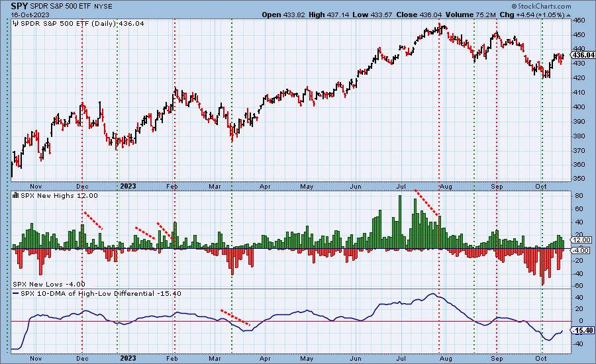The width and height of the screenshot is (596, 364).
Task: Click the 370 label on the price axis
Action: (x=579, y=150)
